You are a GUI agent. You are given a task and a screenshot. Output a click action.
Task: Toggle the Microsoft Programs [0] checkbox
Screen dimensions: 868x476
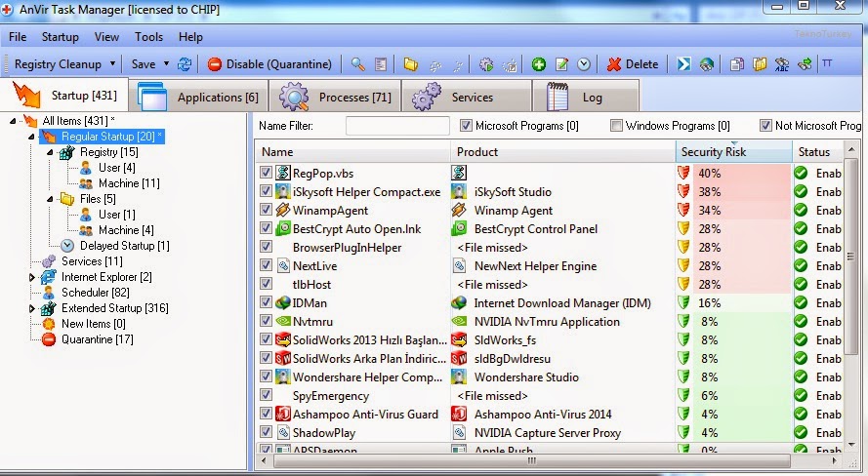click(x=466, y=126)
